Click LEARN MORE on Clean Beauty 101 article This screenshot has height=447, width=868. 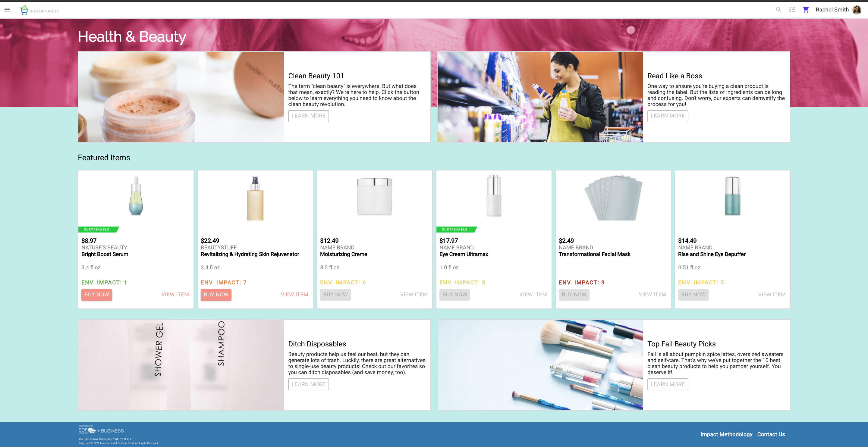pyautogui.click(x=308, y=116)
